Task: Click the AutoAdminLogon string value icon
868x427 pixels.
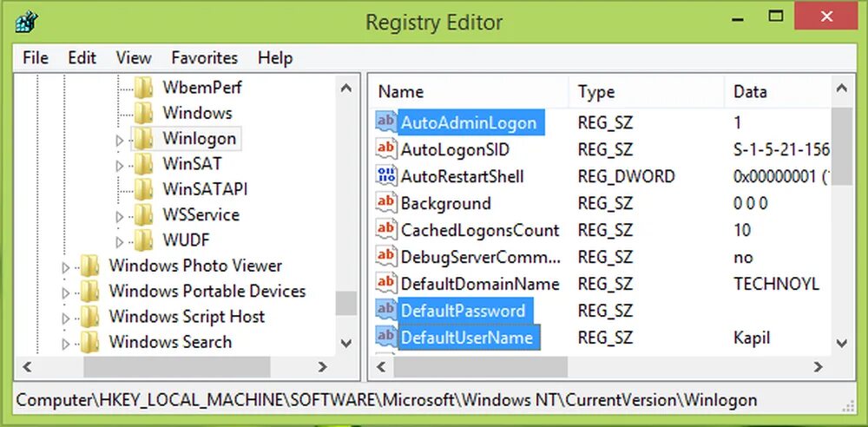Action: point(386,122)
